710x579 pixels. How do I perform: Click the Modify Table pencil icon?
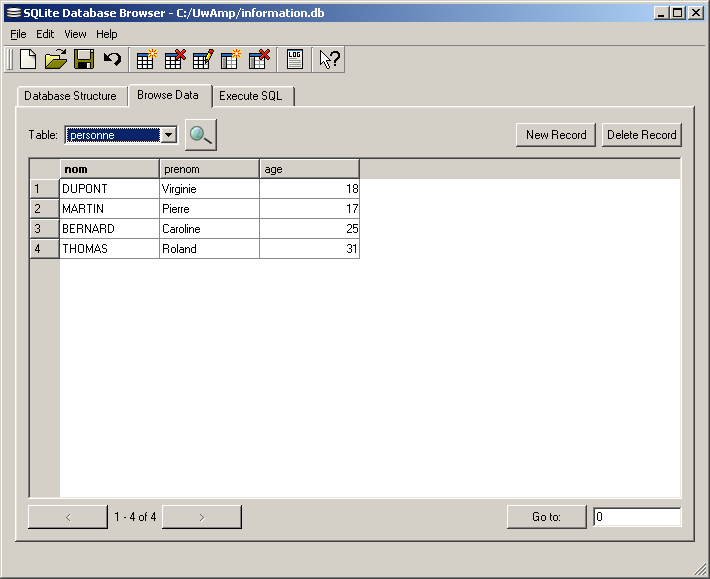pos(203,59)
